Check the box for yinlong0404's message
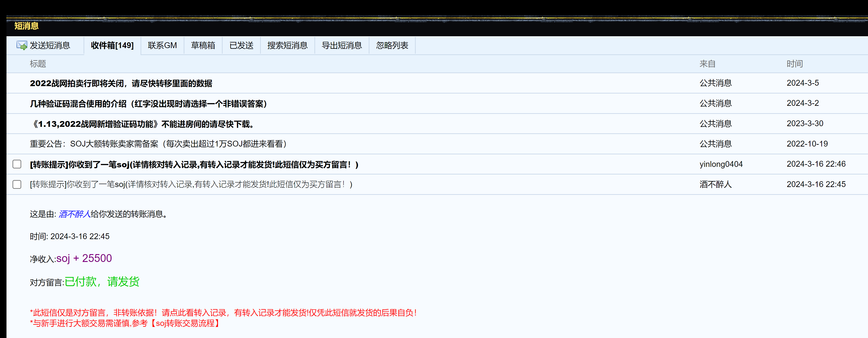The width and height of the screenshot is (868, 338). (17, 164)
